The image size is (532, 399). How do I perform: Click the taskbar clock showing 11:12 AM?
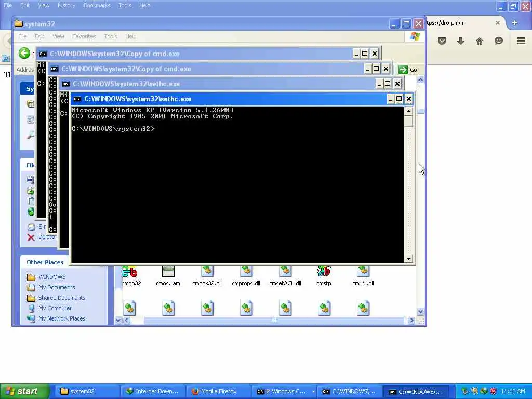513,391
